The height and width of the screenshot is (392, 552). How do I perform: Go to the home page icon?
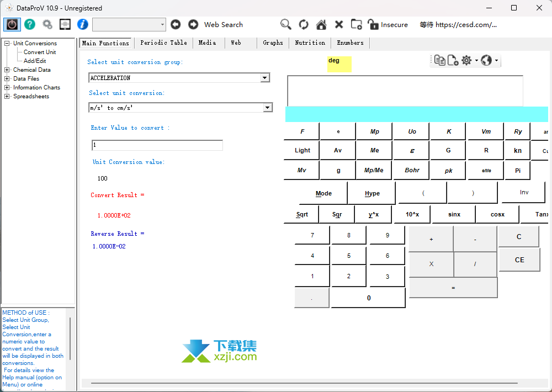321,25
